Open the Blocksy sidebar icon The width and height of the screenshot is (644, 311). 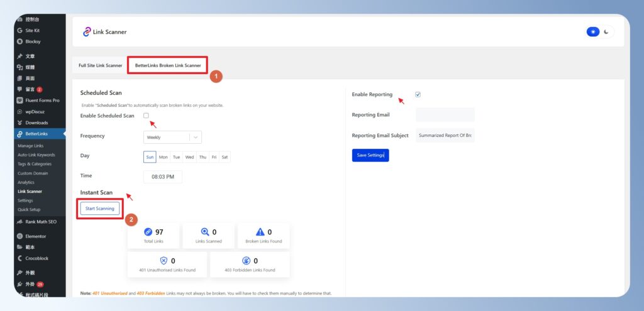coord(19,41)
